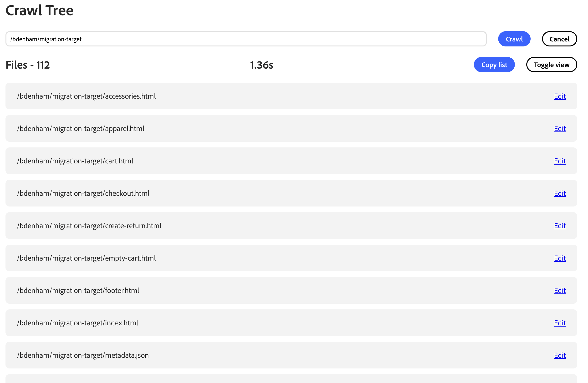
Task: Open Edit link for empty-cart.html
Action: (x=560, y=258)
